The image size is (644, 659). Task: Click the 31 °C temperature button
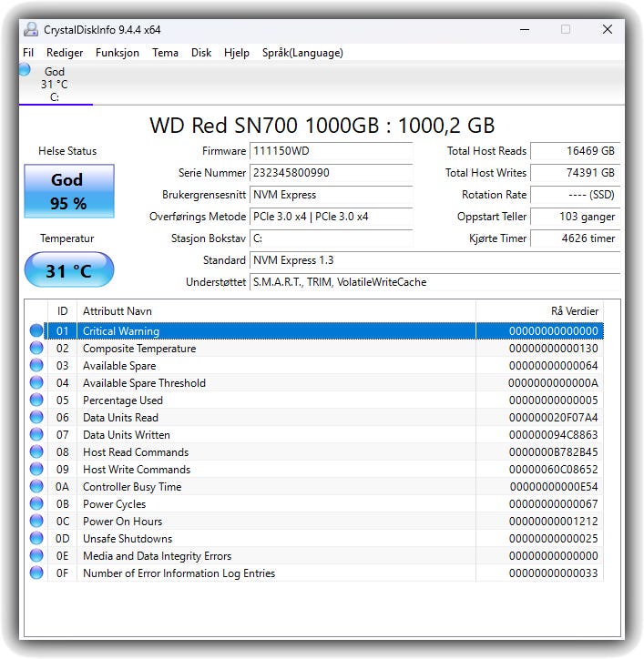point(69,269)
